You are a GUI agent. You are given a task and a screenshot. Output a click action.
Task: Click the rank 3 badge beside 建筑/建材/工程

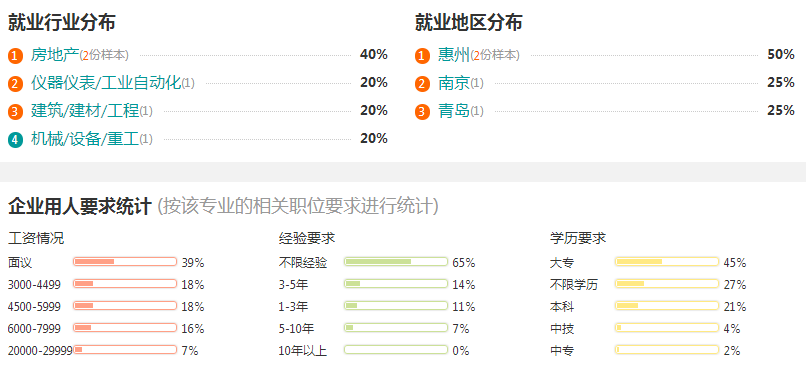point(15,111)
